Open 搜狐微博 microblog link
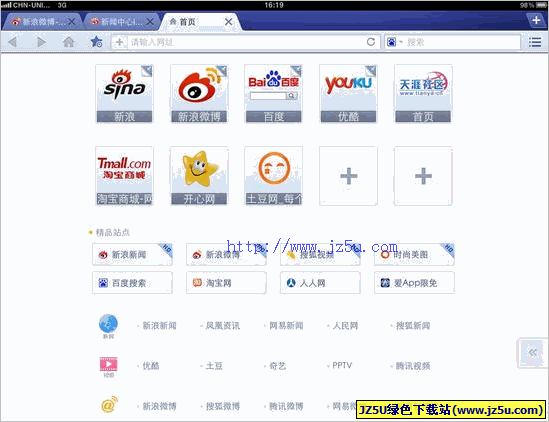549x422 pixels. click(x=223, y=406)
